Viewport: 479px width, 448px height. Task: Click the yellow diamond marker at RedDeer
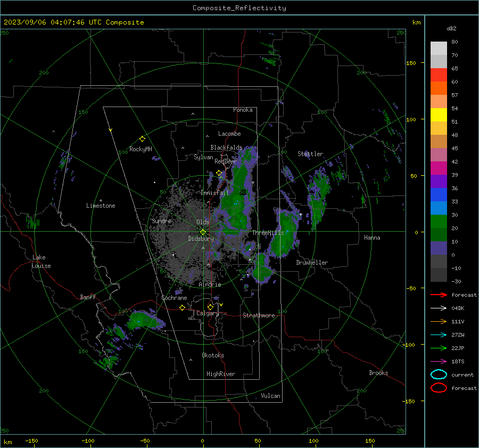coord(219,173)
